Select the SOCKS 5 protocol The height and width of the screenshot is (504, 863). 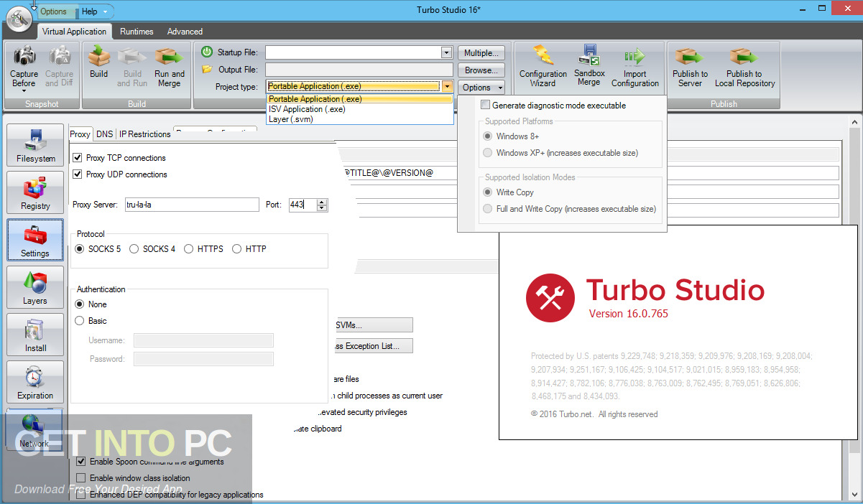pos(80,249)
